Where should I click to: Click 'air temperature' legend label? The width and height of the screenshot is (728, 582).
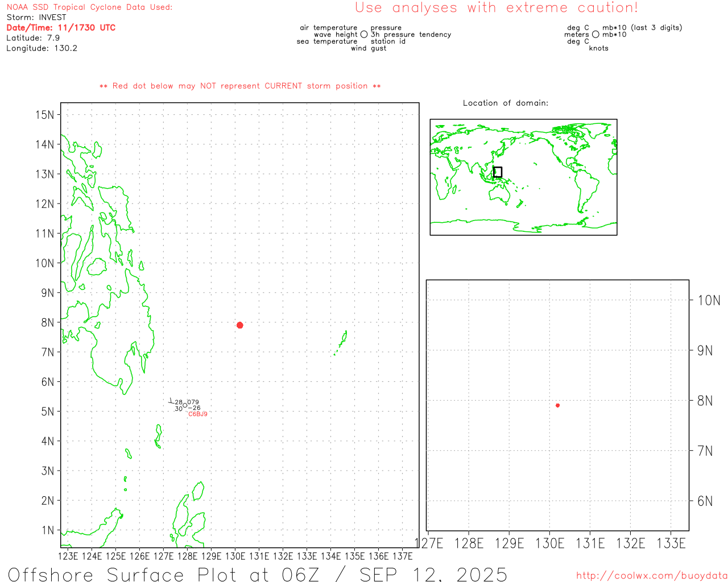click(329, 28)
